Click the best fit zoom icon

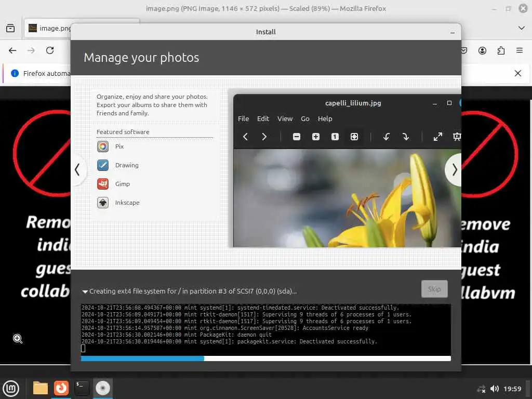coord(354,137)
